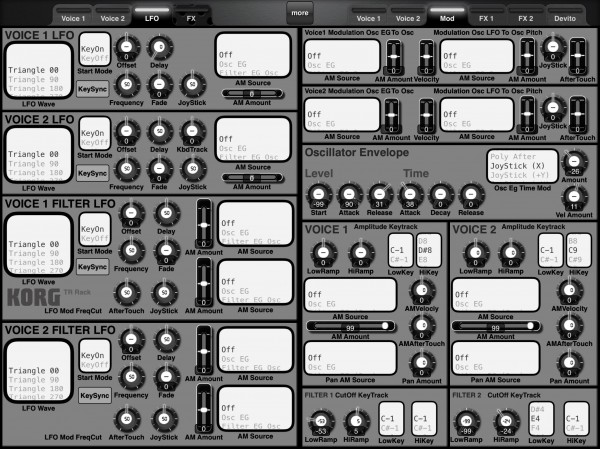
Task: Switch to left Voice 1 tab
Action: 73,16
